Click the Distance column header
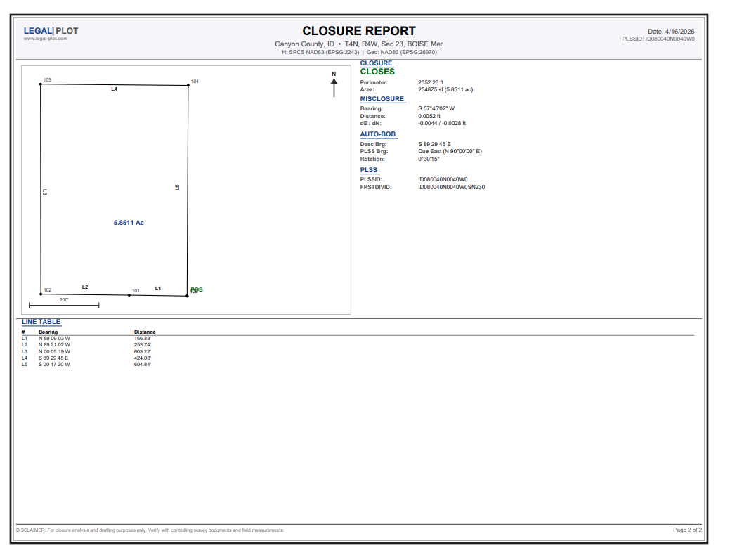The width and height of the screenshot is (730, 560). [145, 332]
